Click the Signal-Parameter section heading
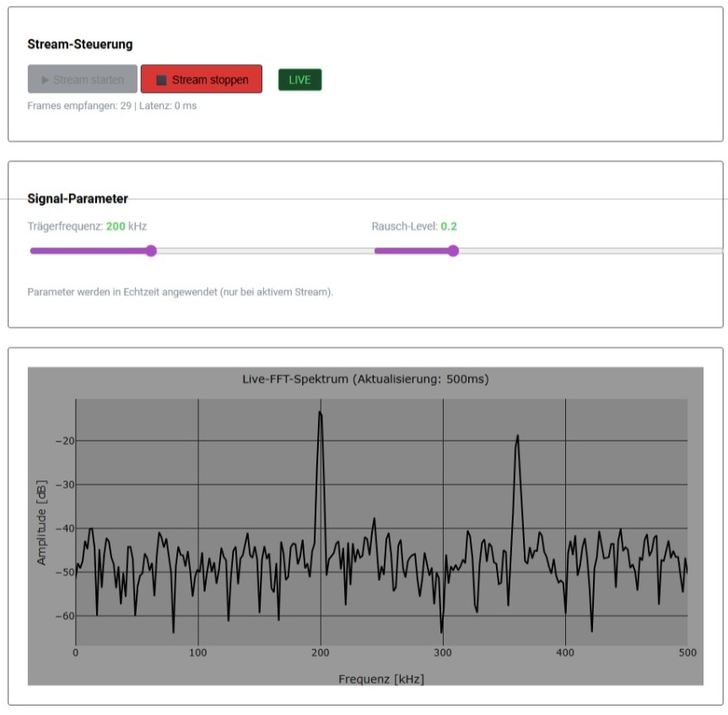 [x=78, y=199]
